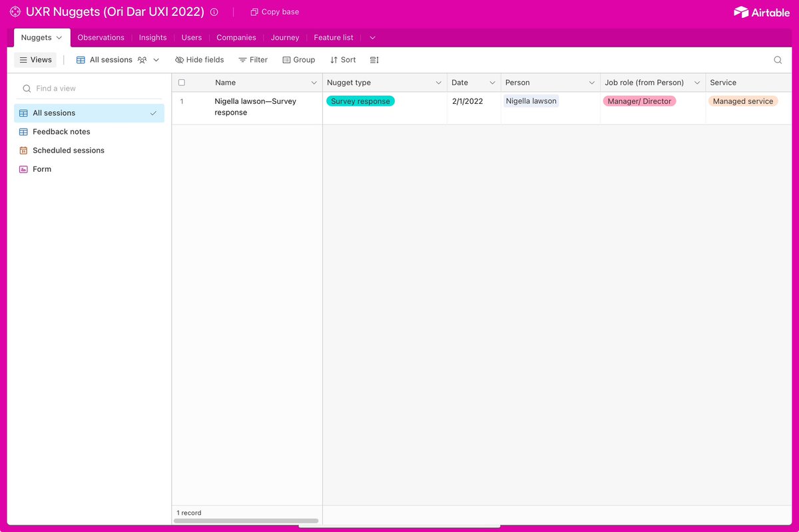Click the Manager/ Director tag
The width and height of the screenshot is (799, 532).
pyautogui.click(x=639, y=101)
